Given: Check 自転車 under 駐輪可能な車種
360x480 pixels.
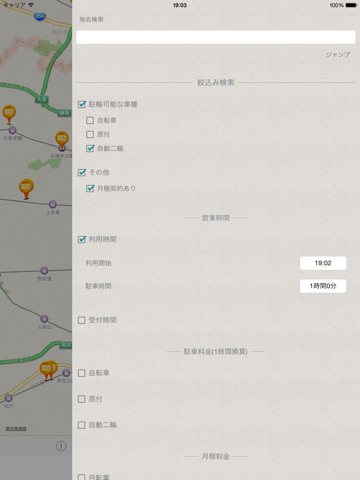Looking at the screenshot, I should point(90,120).
